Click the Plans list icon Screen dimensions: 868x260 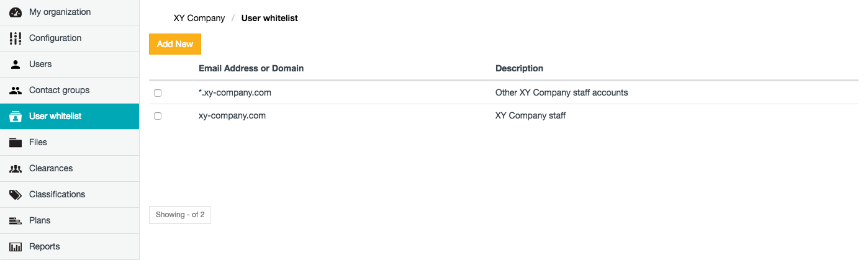[x=16, y=220]
